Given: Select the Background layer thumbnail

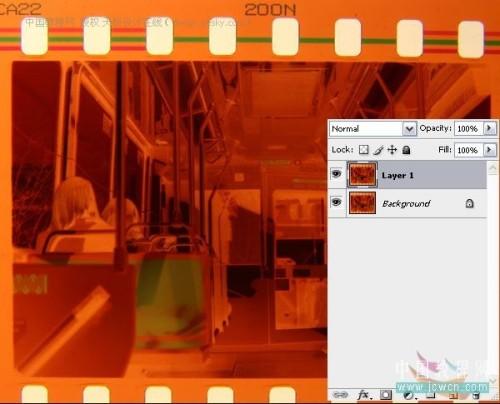Looking at the screenshot, I should [362, 203].
